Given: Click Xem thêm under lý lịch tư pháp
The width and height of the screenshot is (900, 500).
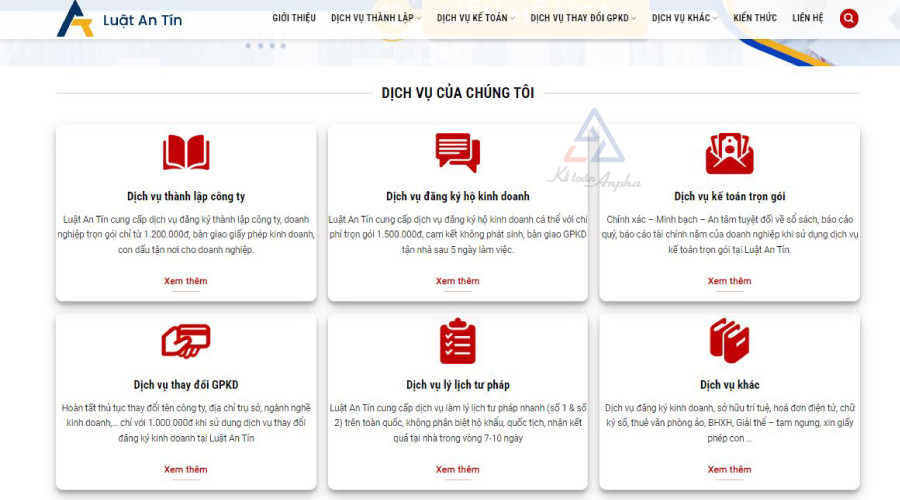Looking at the screenshot, I should 457,469.
